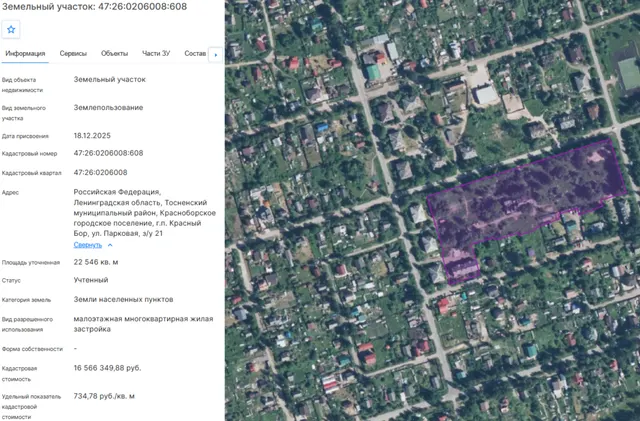
Task: Click the Категория земель label
Action: click(26, 300)
